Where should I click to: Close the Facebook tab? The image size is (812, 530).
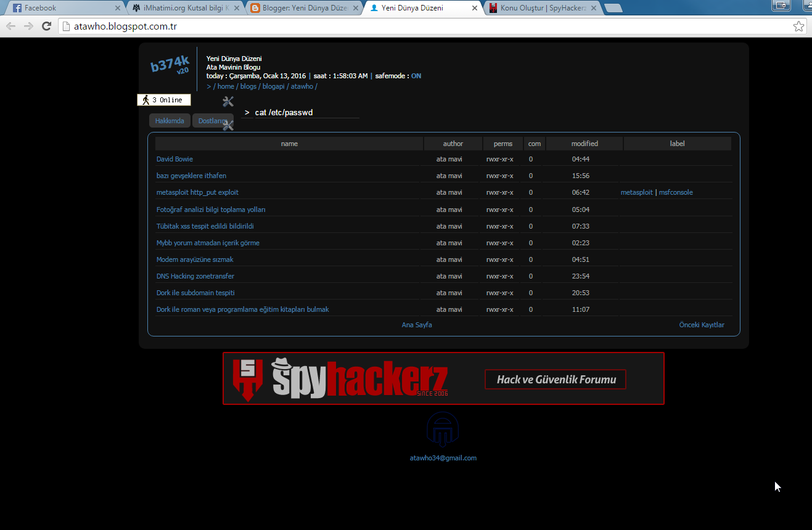[118, 8]
